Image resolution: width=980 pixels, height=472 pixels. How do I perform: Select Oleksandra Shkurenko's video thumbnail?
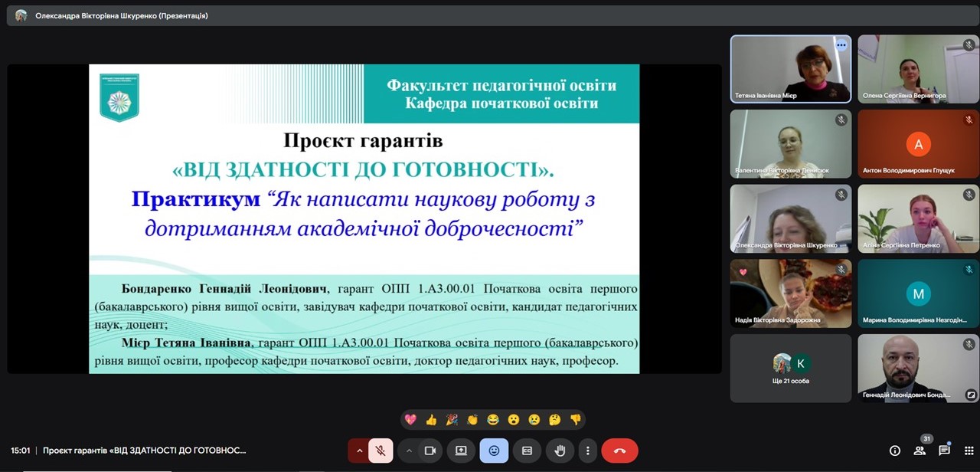coord(790,218)
